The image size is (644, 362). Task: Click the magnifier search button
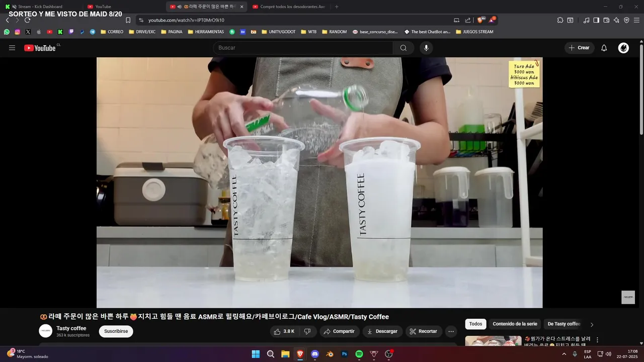[x=404, y=48]
